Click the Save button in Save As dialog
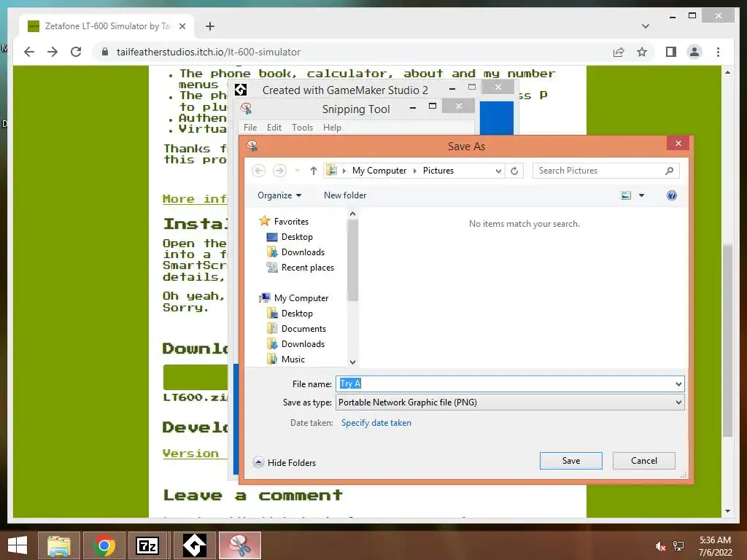The image size is (747, 560). (570, 461)
